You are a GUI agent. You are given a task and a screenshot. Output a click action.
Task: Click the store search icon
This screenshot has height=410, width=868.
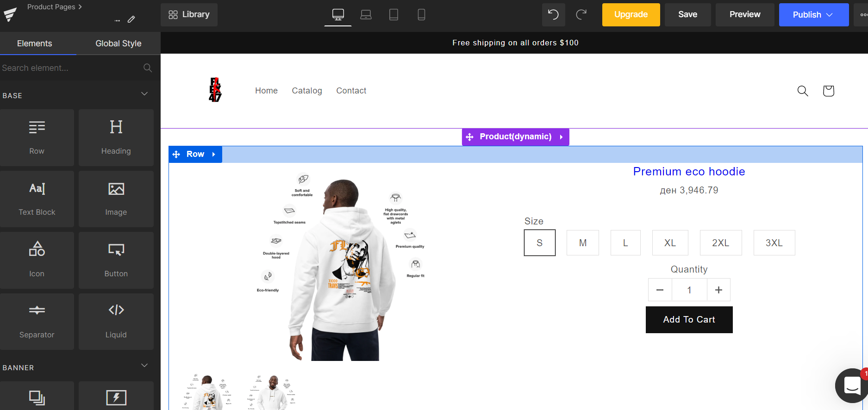point(803,91)
